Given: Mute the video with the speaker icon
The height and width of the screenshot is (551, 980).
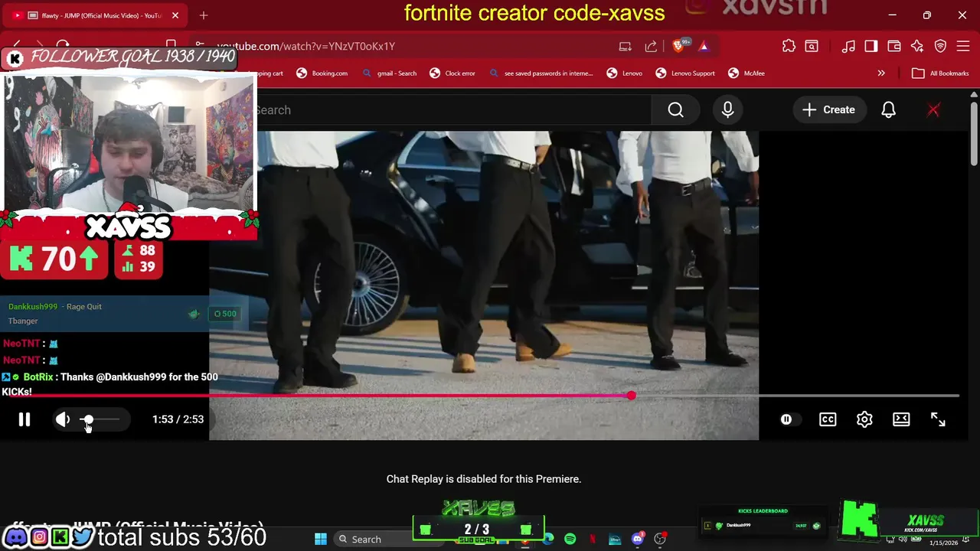Looking at the screenshot, I should click(62, 419).
